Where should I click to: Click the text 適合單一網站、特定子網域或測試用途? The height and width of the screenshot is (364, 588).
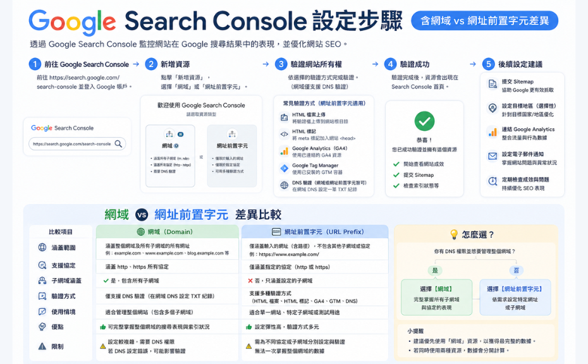pyautogui.click(x=295, y=312)
